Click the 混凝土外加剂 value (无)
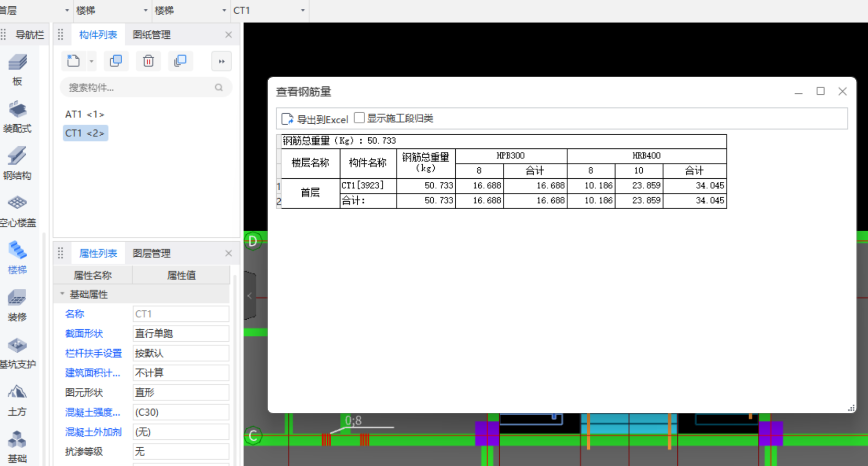Viewport: 868px width, 466px height. 181,432
